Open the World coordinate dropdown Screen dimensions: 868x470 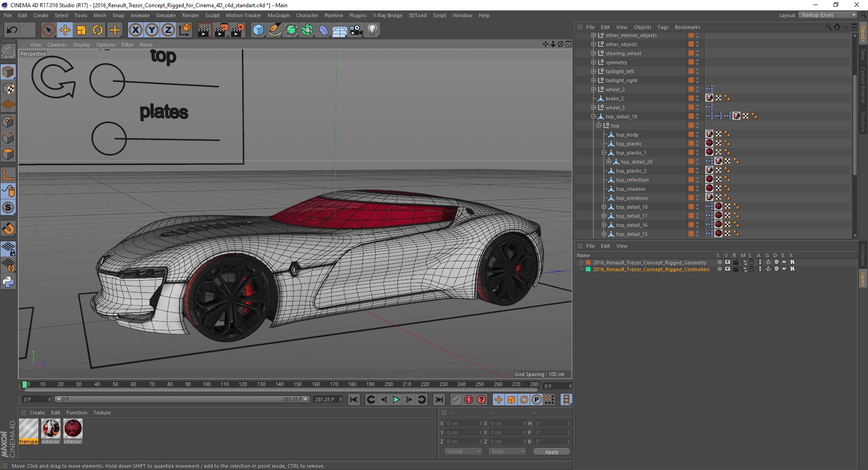[x=463, y=451]
